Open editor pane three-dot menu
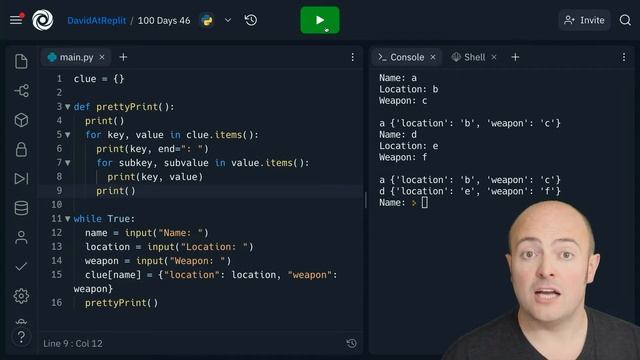 pos(353,57)
